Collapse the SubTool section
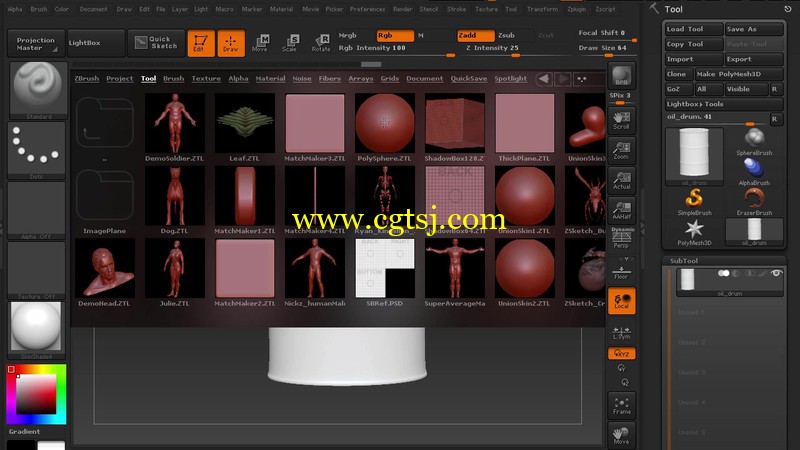800x450 pixels. click(684, 261)
